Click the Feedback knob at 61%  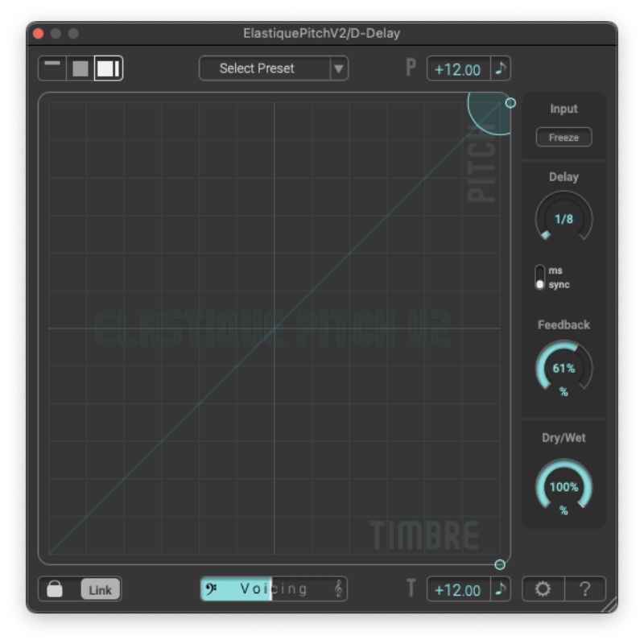(563, 369)
